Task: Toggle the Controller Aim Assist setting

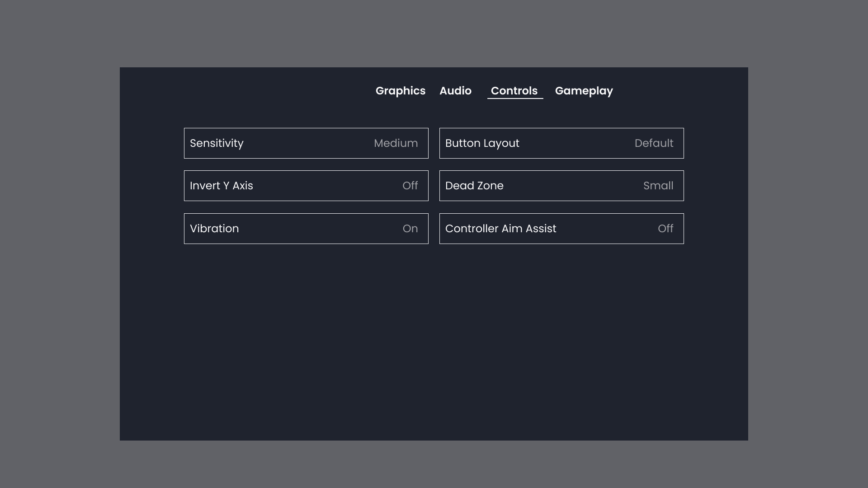Action: [561, 229]
